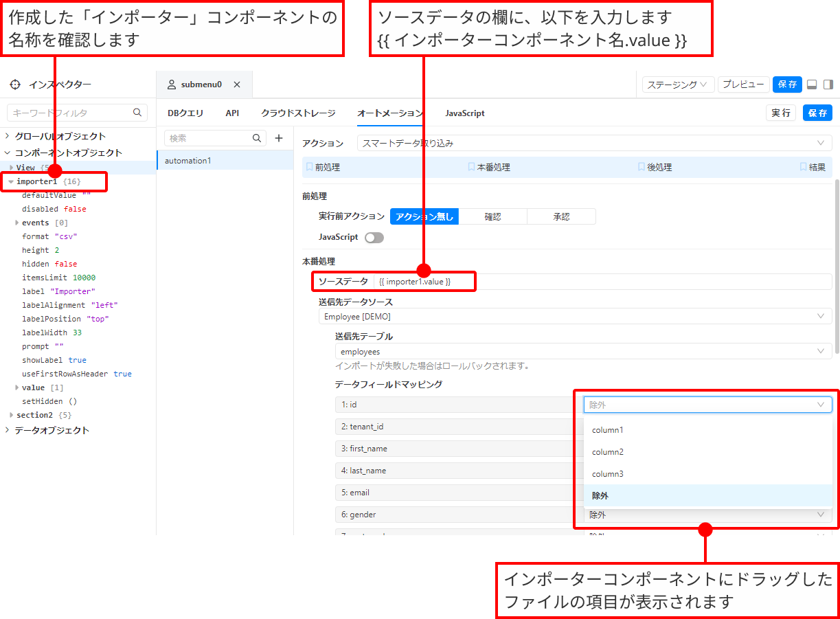
Task: Toggle the bottom panel layout icon
Action: (x=811, y=85)
